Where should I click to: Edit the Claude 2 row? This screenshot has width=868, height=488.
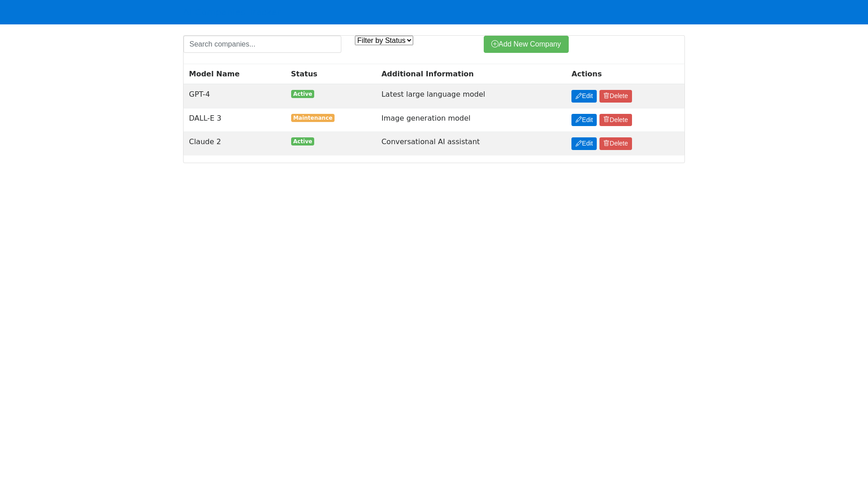(584, 144)
